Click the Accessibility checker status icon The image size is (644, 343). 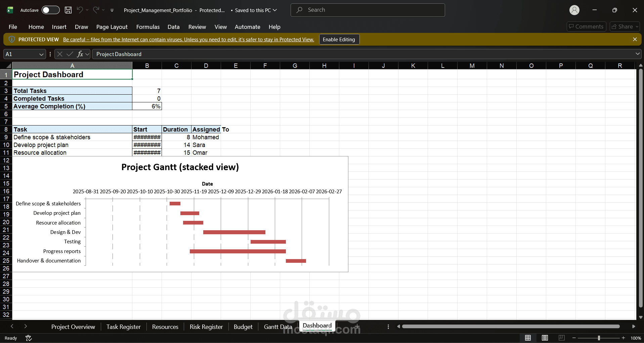pos(29,338)
